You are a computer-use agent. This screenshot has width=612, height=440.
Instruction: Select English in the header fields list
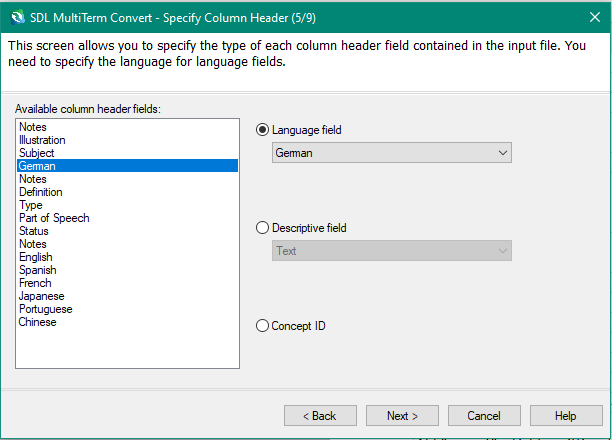[x=35, y=257]
